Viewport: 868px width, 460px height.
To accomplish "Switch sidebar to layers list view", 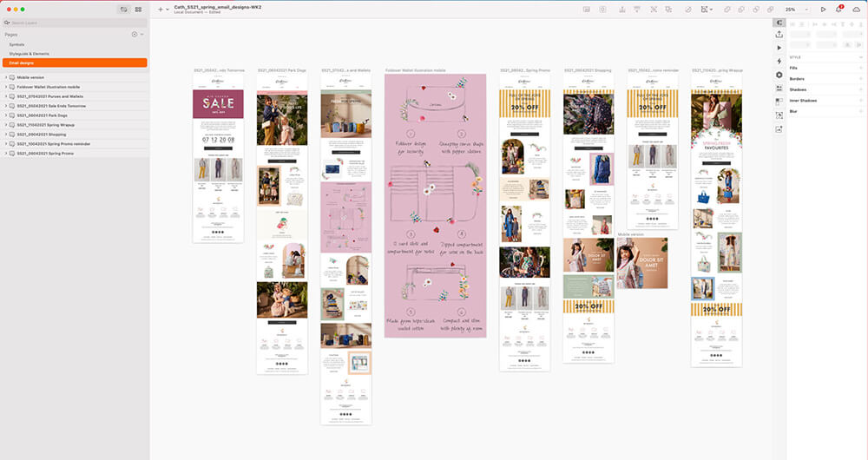I will (124, 9).
